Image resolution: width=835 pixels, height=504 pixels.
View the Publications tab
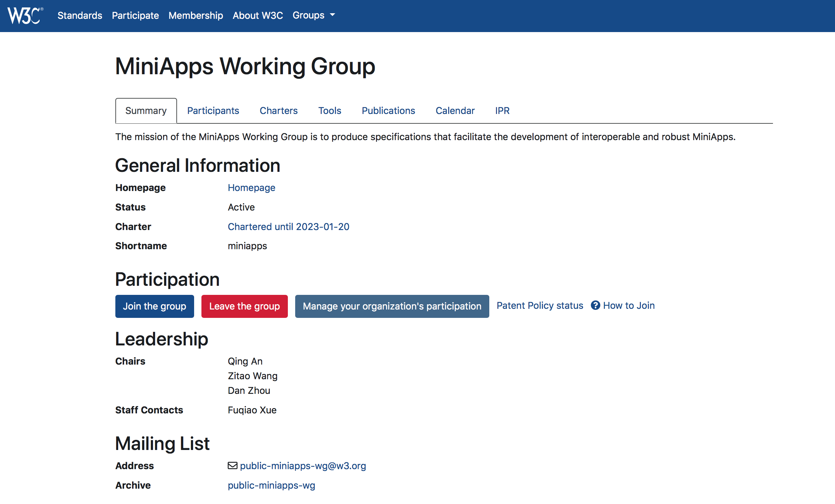(x=388, y=111)
